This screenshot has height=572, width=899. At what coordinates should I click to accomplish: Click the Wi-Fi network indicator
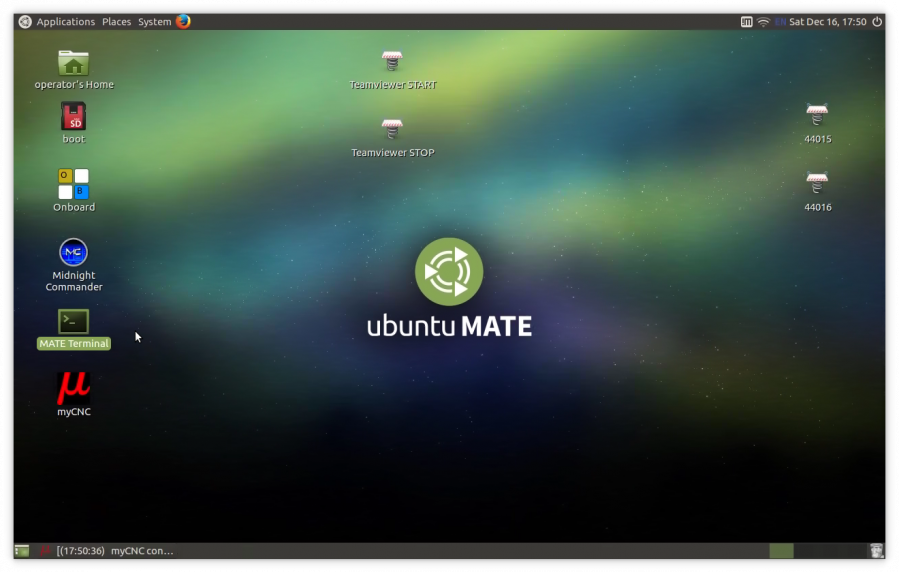(763, 22)
